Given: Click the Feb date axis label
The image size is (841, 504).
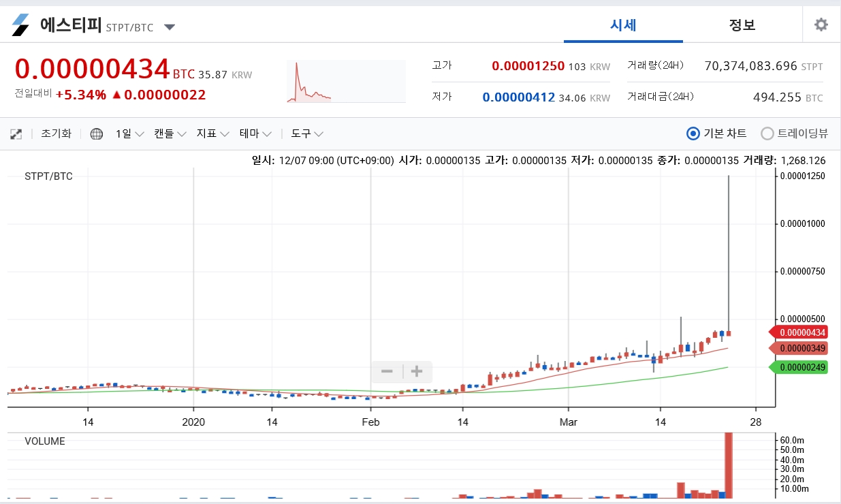Looking at the screenshot, I should 370,422.
